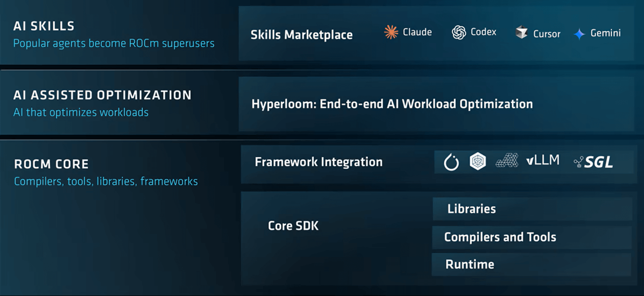This screenshot has width=644, height=296.
Task: Click 'Compilers, tools, libraries, frameworks' subtitle
Action: coord(106,181)
